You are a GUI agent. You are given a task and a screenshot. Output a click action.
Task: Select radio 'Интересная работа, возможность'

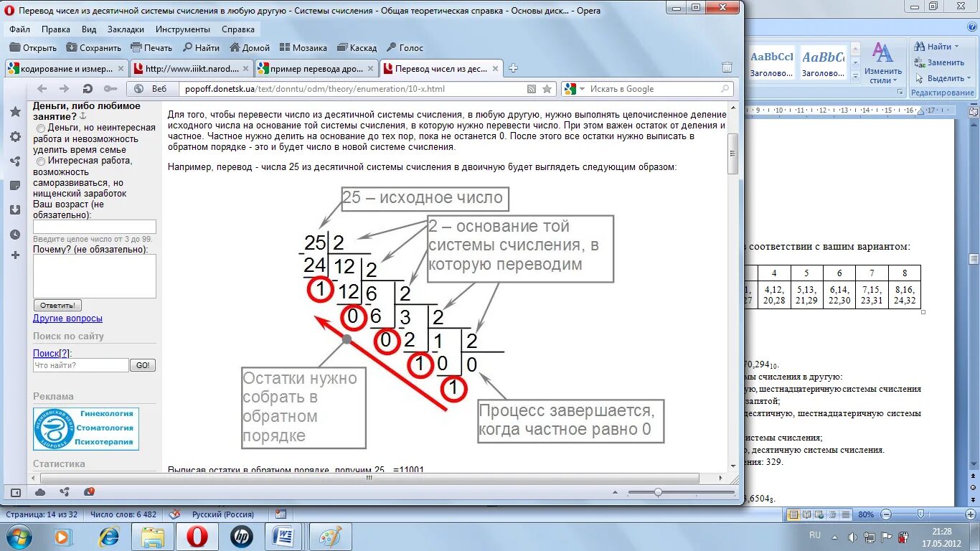(x=40, y=161)
